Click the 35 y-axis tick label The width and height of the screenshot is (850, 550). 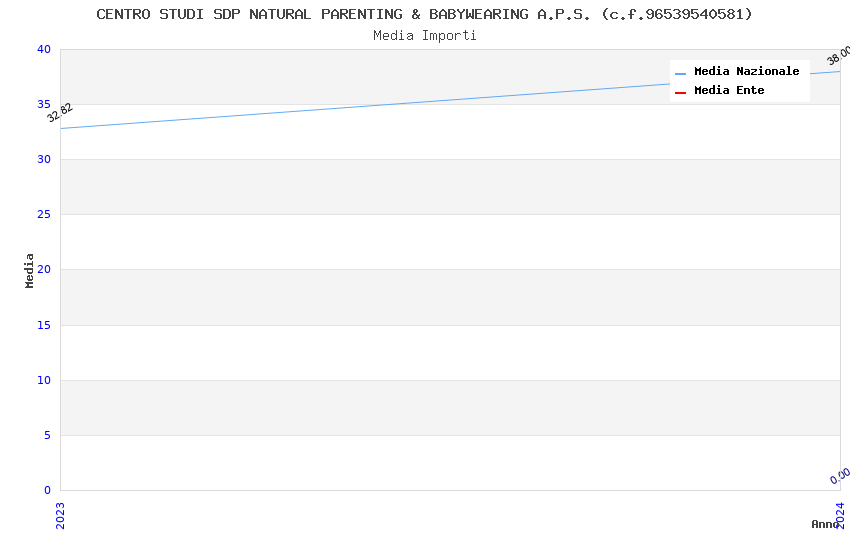pos(43,105)
